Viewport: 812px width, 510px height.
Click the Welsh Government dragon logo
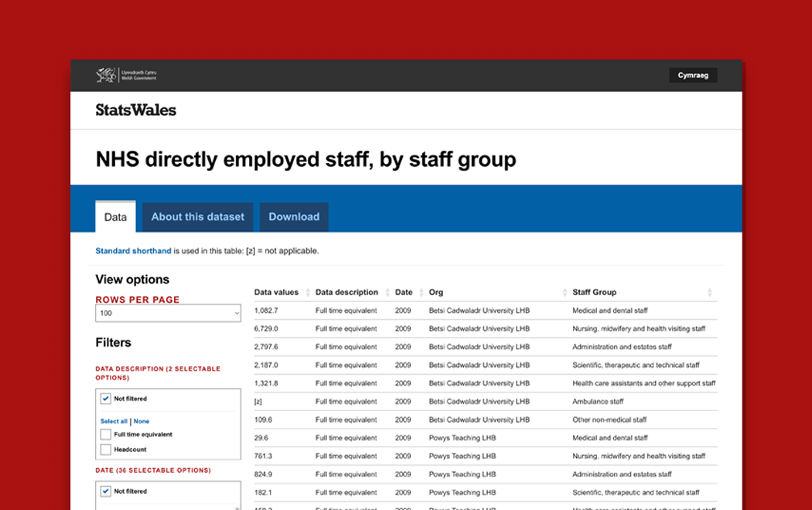coord(106,75)
